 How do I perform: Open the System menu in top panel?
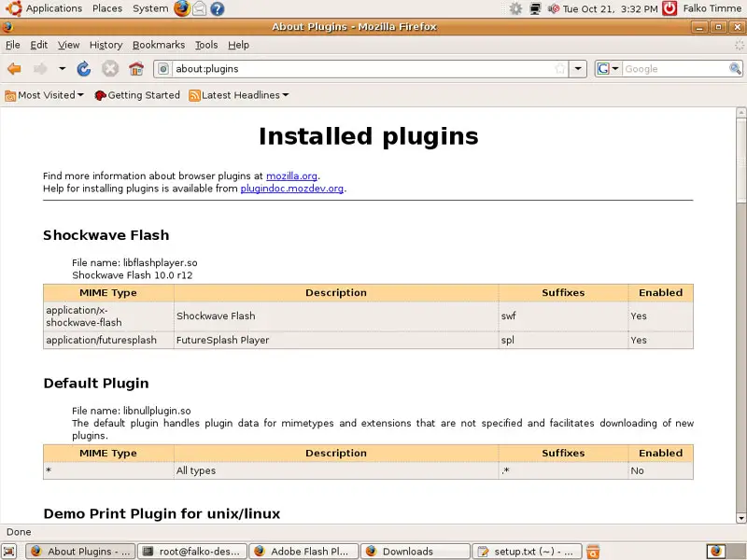pos(150,8)
